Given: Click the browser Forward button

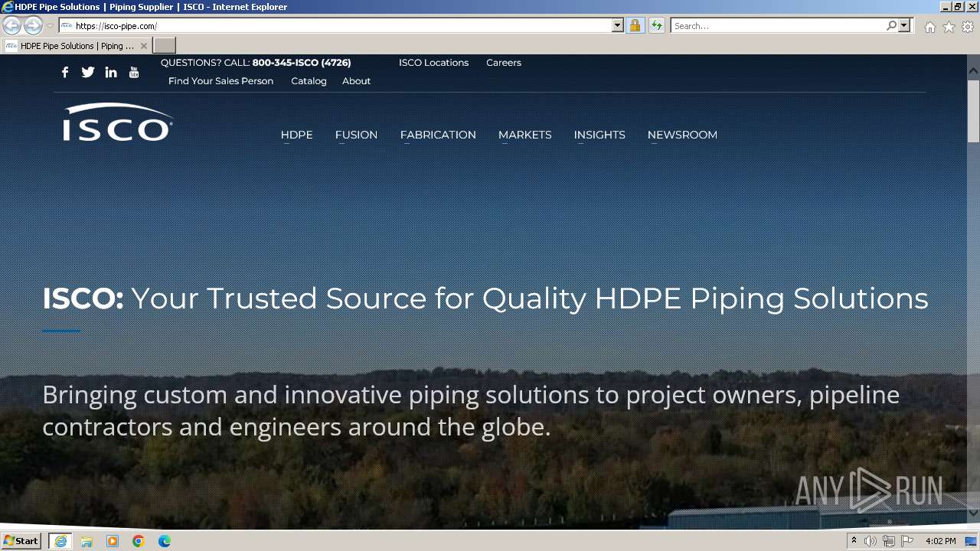Looking at the screenshot, I should pyautogui.click(x=33, y=25).
